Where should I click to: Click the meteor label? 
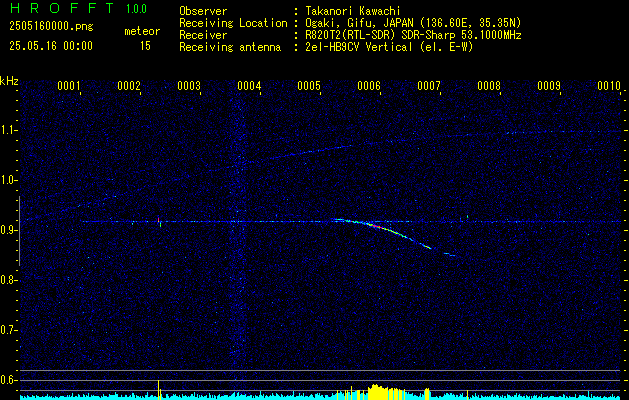point(142,31)
